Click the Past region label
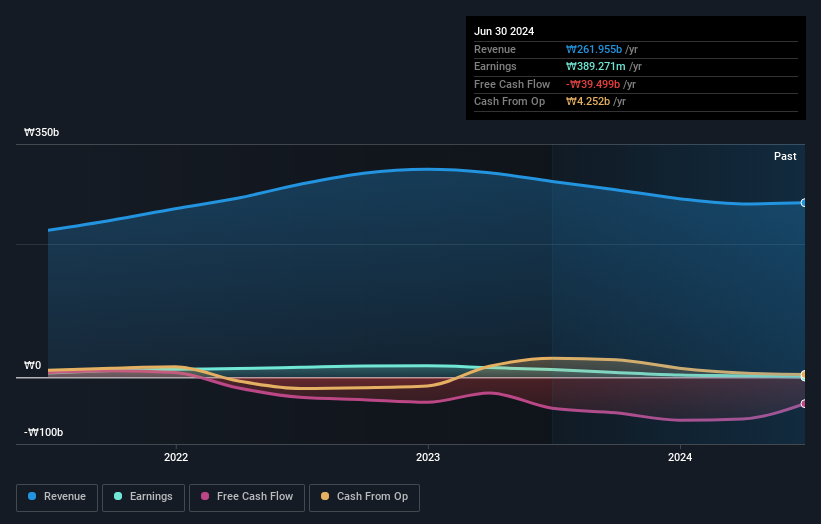The height and width of the screenshot is (524, 821). 785,156
